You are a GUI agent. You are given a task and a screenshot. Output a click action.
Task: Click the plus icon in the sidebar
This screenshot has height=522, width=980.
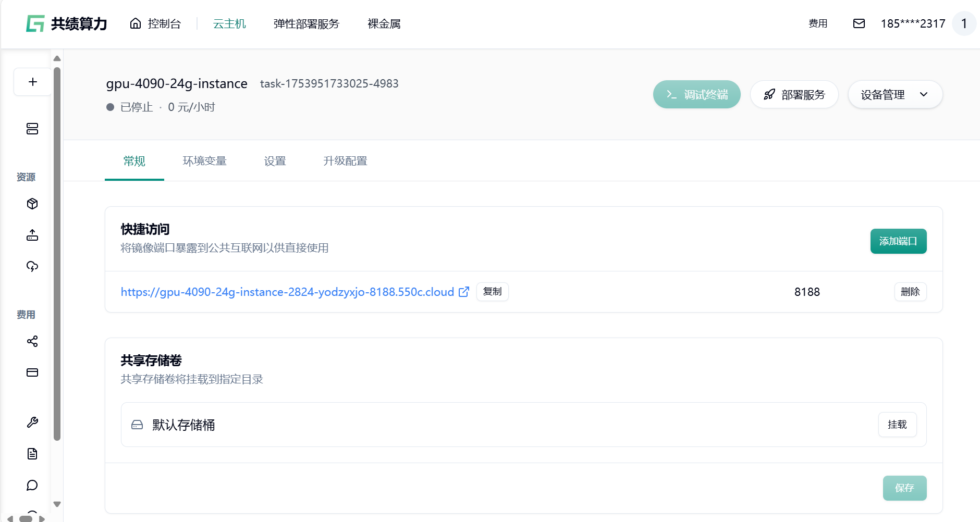click(32, 82)
